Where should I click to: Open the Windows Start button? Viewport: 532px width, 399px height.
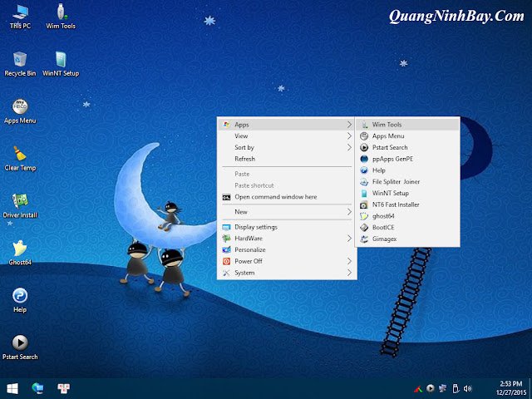tap(12, 388)
